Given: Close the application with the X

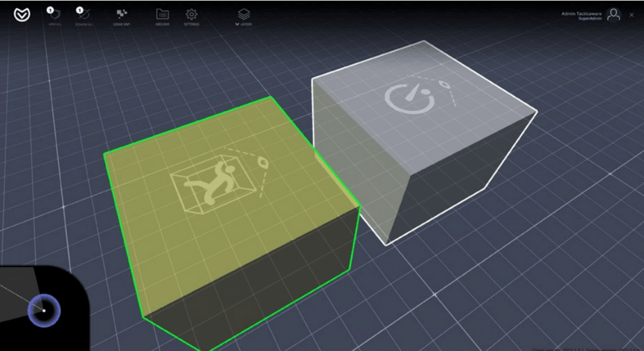Looking at the screenshot, I should click(x=631, y=15).
